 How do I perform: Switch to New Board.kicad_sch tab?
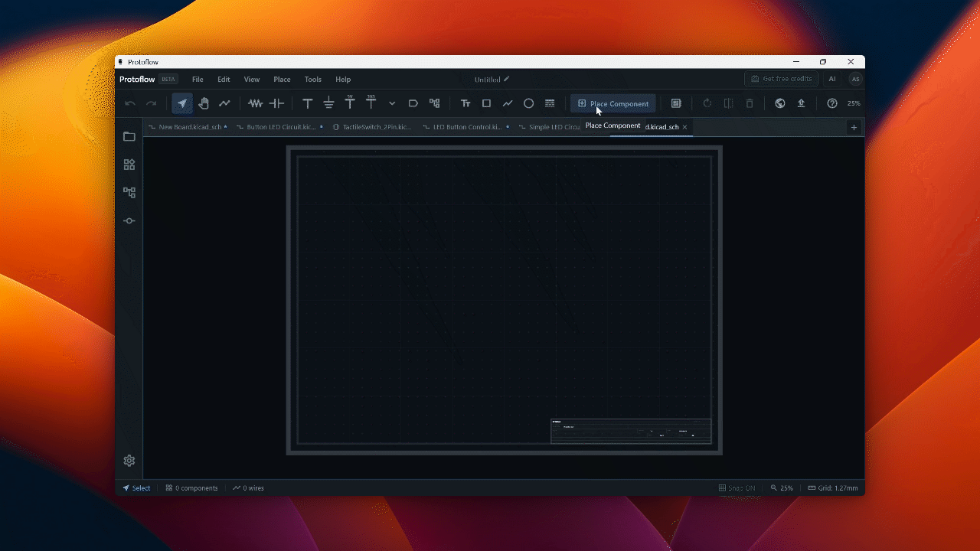click(188, 127)
